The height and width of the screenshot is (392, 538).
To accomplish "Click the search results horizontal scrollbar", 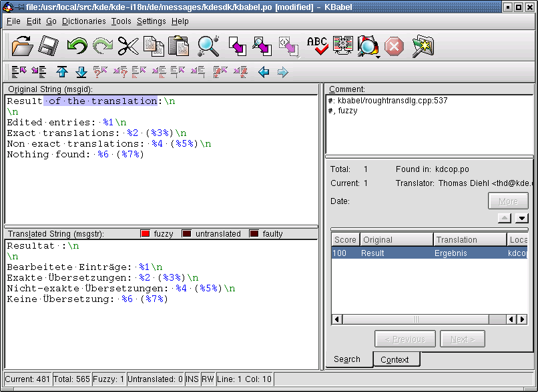I will click(421, 319).
